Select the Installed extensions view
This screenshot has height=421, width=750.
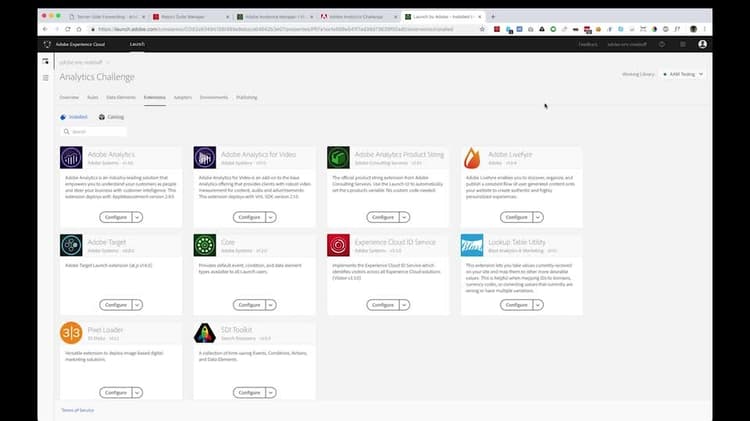[74, 117]
